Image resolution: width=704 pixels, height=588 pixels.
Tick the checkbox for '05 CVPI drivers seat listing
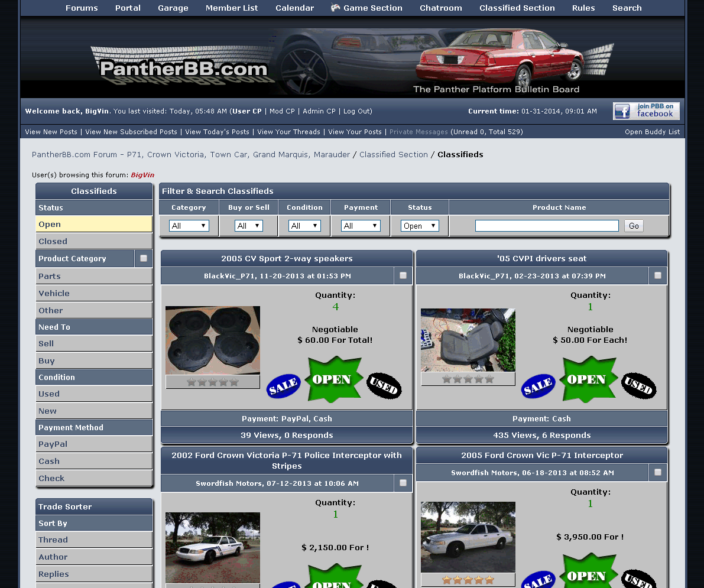pos(658,275)
